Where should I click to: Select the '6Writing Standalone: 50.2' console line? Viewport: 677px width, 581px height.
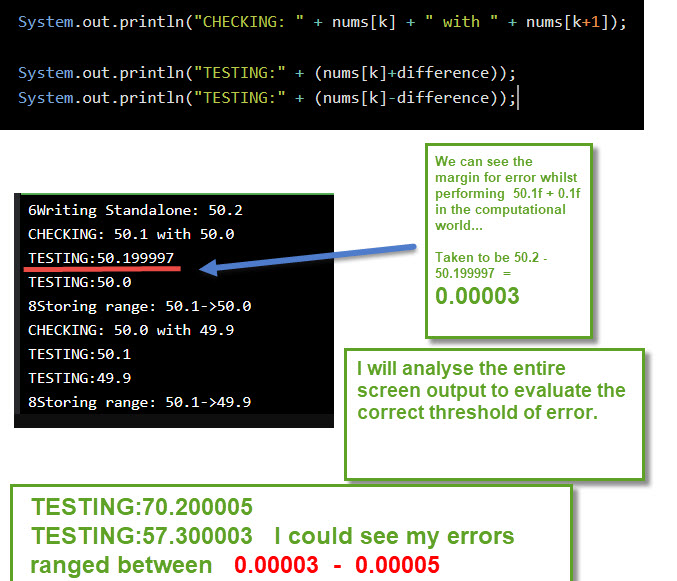[x=135, y=210]
